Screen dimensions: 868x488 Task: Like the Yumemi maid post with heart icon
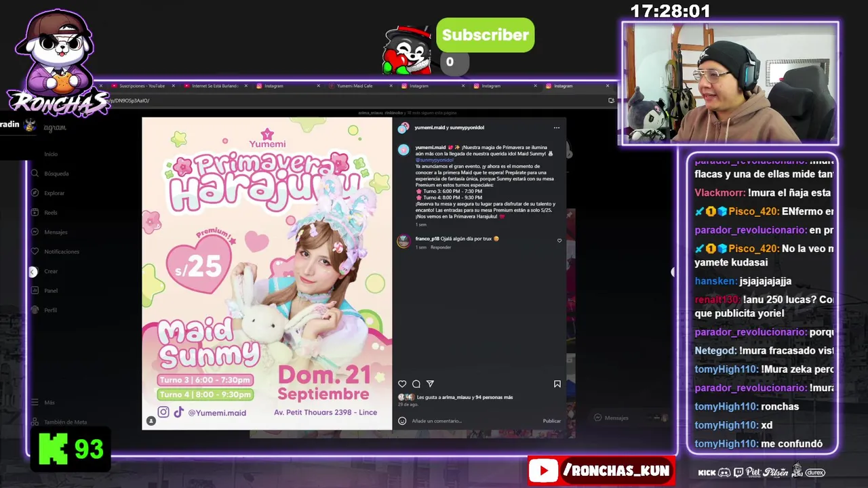402,384
